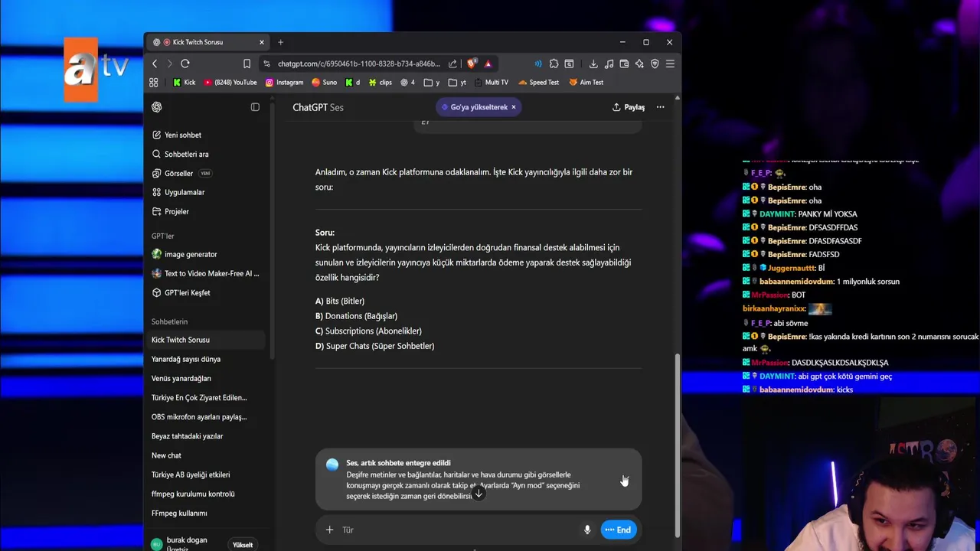Click the blue audio indicator icon in toolbar
980x551 pixels.
pyautogui.click(x=538, y=64)
